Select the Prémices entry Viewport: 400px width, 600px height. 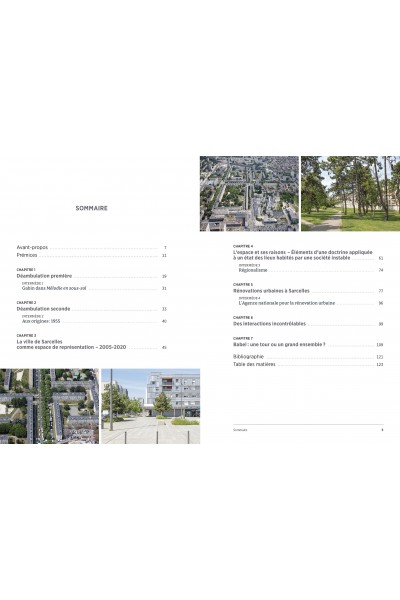[x=91, y=255]
